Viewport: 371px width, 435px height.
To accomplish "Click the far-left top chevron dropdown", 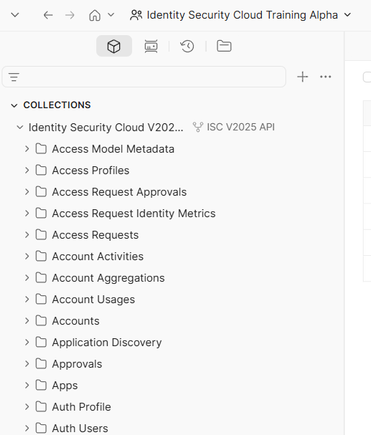I will point(15,15).
